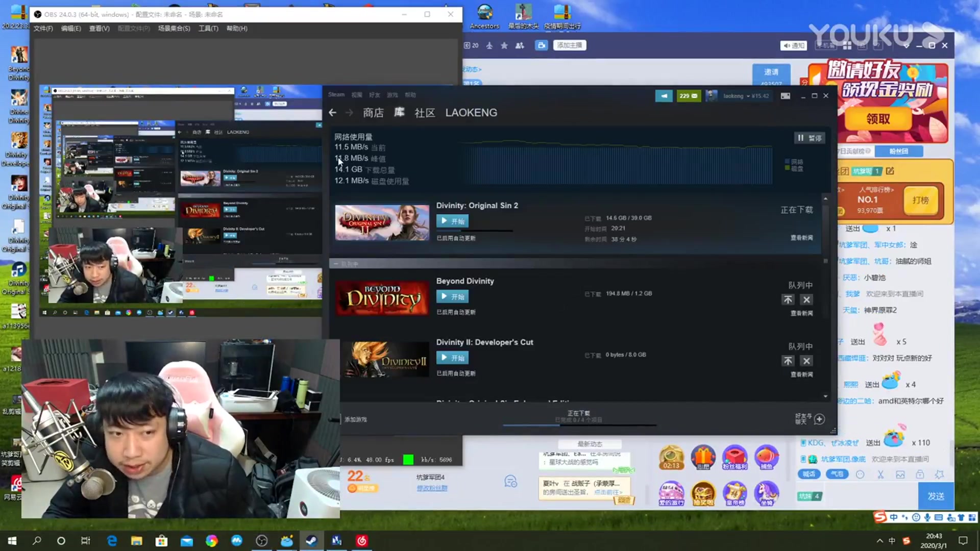The image size is (980, 551).
Task: Remove Beyond Divinity from download queue
Action: point(806,299)
